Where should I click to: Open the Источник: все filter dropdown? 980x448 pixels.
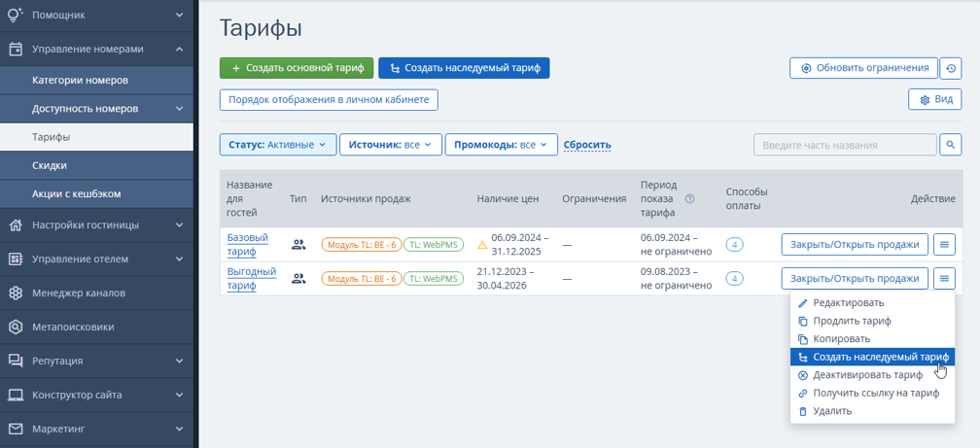(391, 145)
